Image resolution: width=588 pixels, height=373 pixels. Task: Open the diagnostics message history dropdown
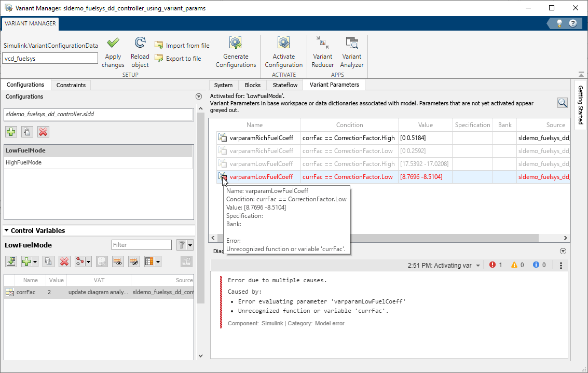point(478,266)
